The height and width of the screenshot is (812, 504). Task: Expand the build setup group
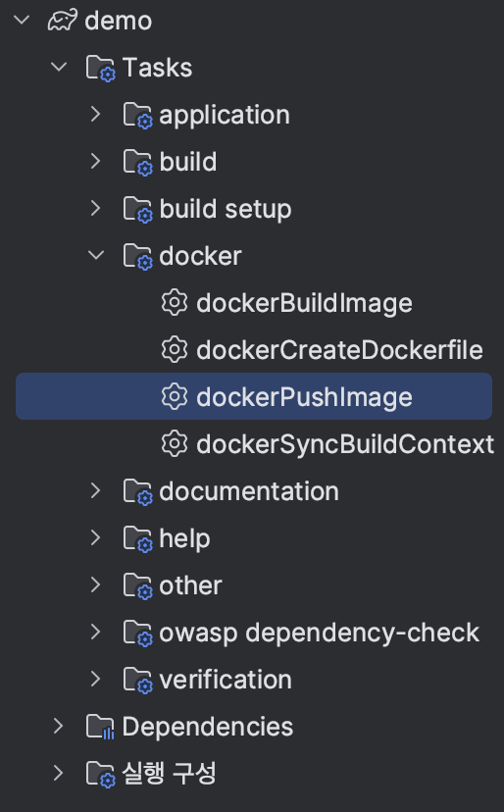pos(96,208)
